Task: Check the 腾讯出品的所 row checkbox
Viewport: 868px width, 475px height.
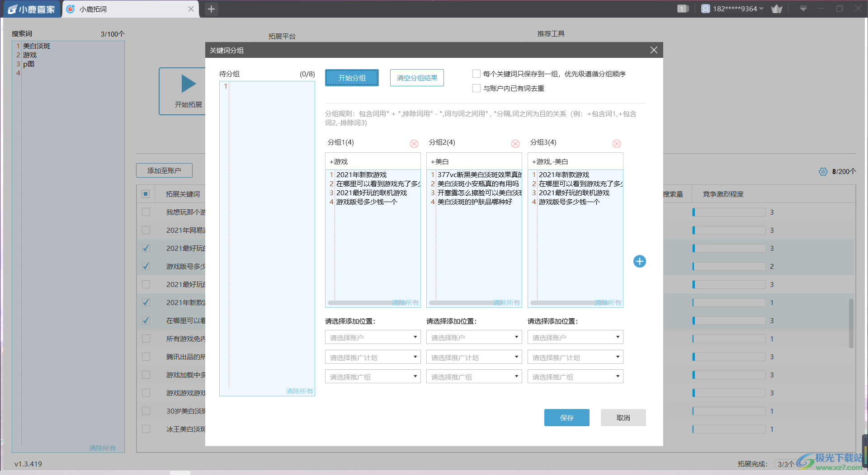Action: click(146, 357)
